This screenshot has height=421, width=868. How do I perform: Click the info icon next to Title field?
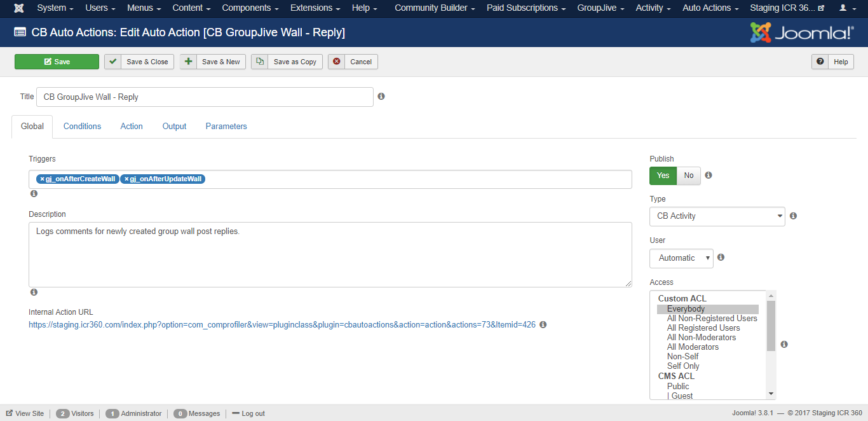[x=381, y=97]
